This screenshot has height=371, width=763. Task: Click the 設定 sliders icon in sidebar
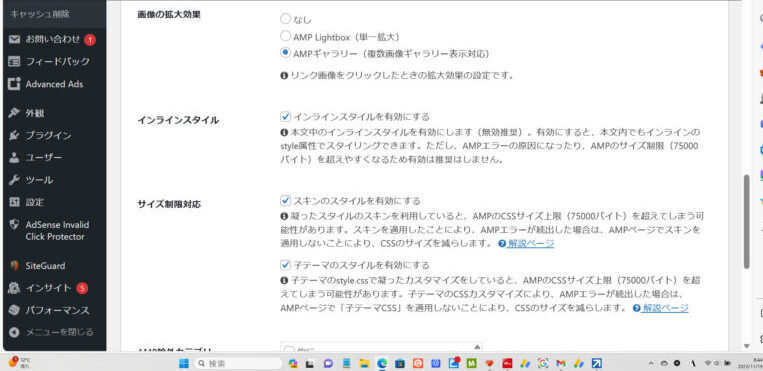click(14, 202)
